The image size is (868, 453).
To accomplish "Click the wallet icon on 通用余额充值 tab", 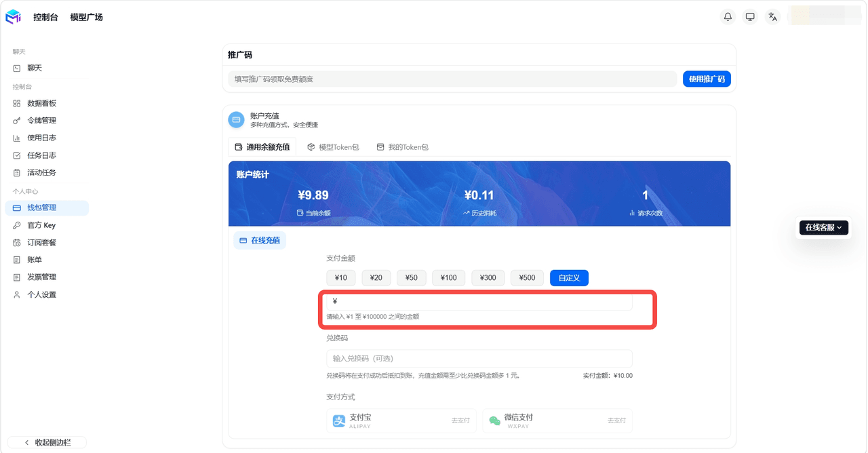I will point(239,147).
